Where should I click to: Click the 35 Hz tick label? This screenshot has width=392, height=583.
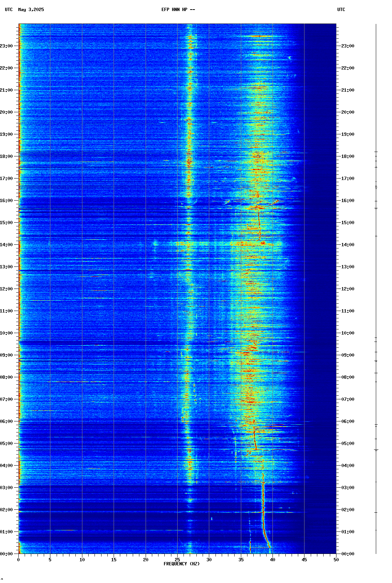click(241, 560)
